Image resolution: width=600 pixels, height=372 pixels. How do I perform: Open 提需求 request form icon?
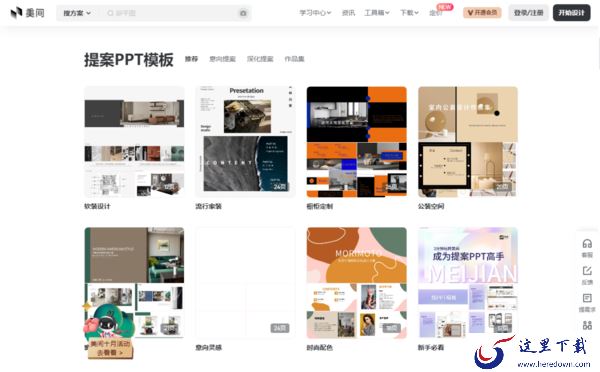click(x=587, y=298)
